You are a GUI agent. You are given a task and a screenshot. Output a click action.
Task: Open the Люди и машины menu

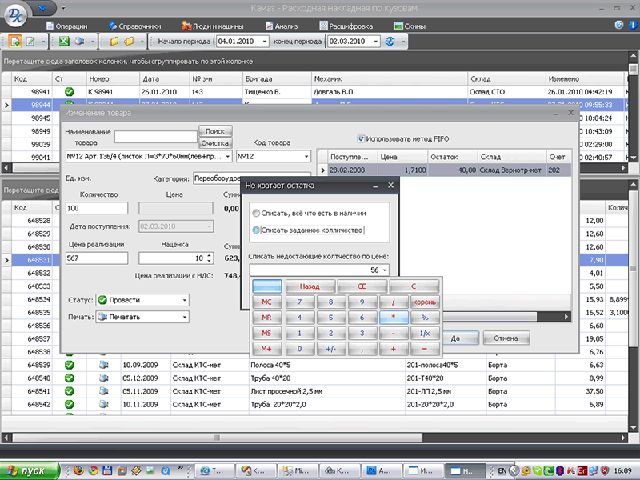pyautogui.click(x=212, y=26)
